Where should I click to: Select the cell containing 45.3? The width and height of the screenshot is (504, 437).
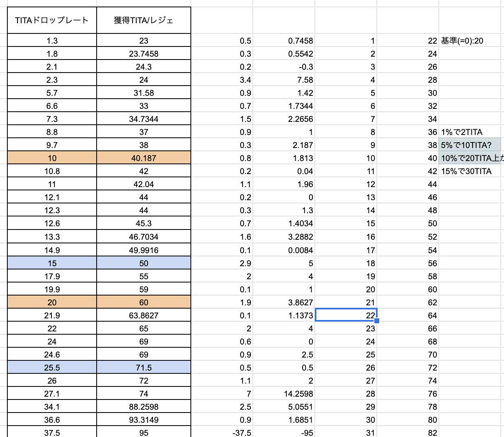pyautogui.click(x=144, y=223)
